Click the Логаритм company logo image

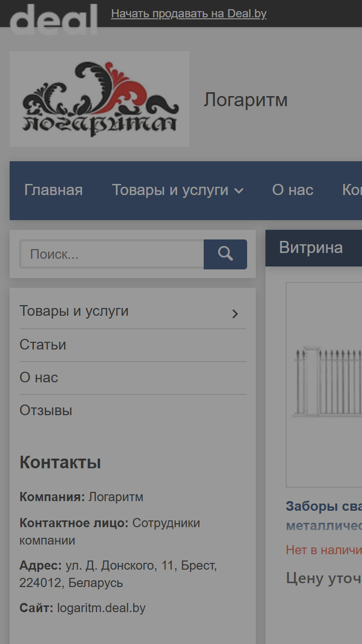99,99
